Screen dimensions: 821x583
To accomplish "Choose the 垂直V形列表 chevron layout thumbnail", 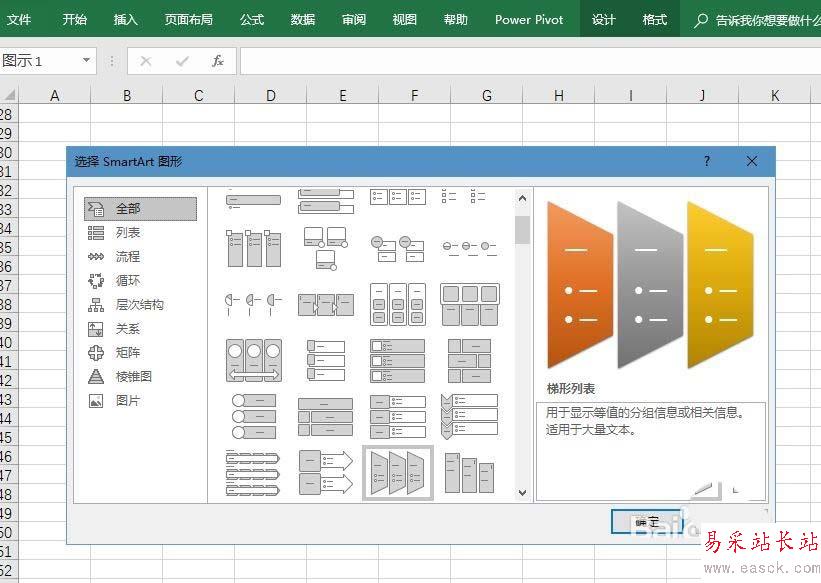I will click(470, 416).
